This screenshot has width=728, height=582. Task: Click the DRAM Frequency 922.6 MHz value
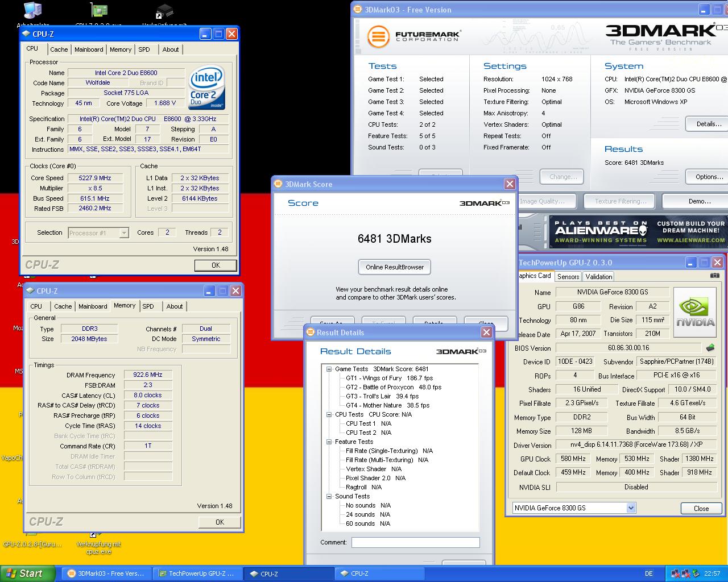click(x=148, y=375)
